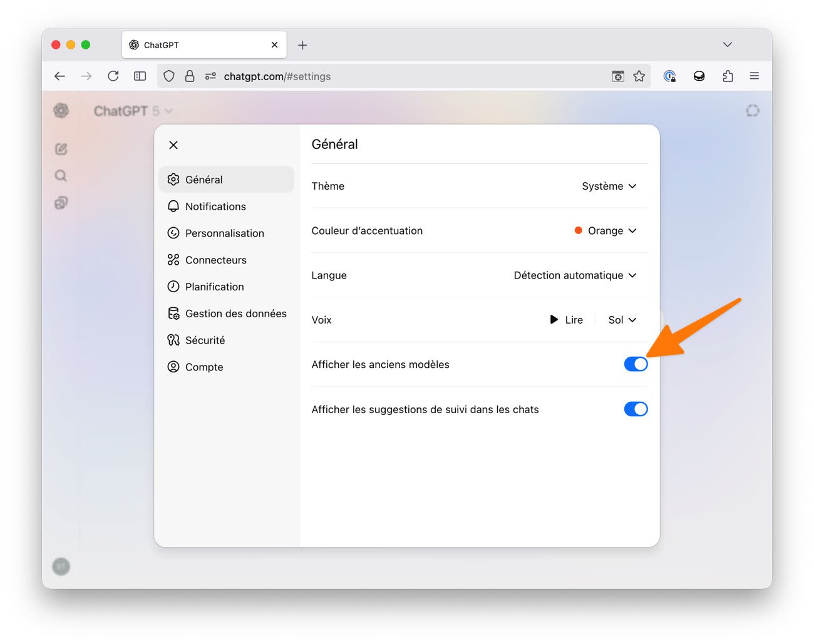Select the ChatGPT browser tab

pos(204,45)
